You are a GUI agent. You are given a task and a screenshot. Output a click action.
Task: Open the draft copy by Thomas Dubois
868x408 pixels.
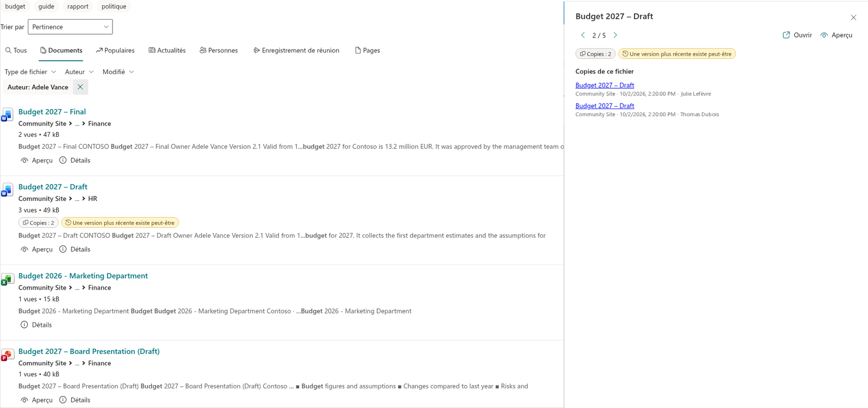tap(605, 106)
